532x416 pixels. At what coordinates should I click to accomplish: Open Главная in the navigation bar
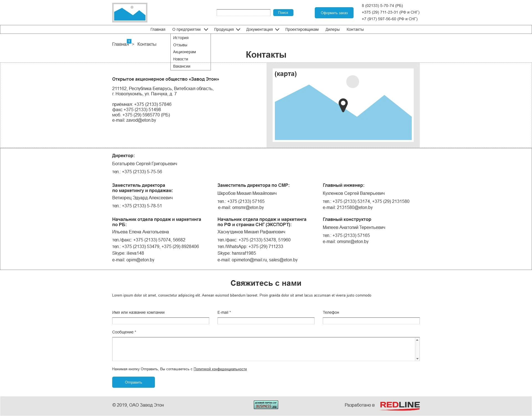tap(158, 29)
